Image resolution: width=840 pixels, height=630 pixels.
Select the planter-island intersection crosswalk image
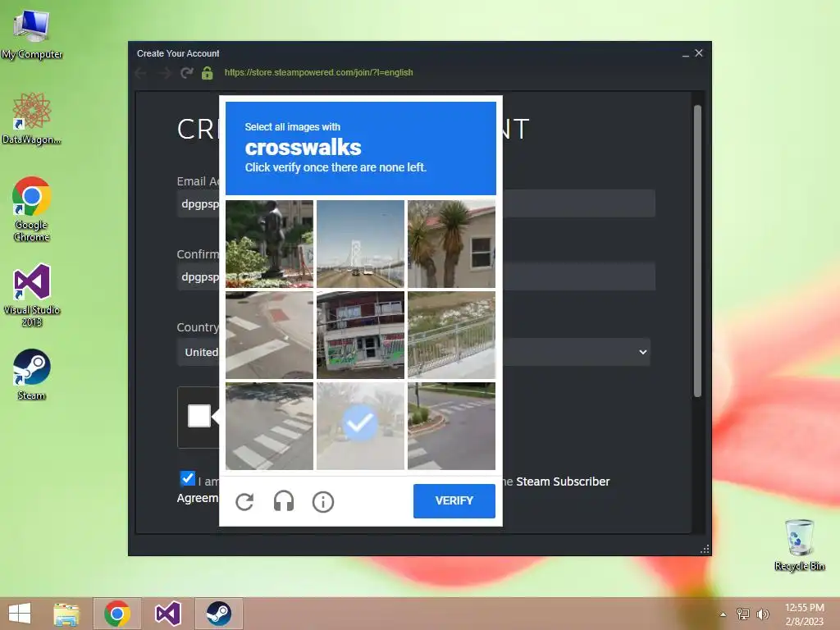pyautogui.click(x=452, y=426)
